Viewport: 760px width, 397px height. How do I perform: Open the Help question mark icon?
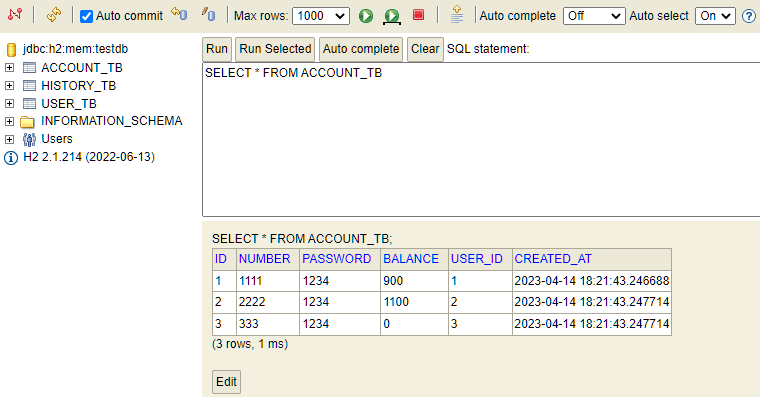pos(749,16)
